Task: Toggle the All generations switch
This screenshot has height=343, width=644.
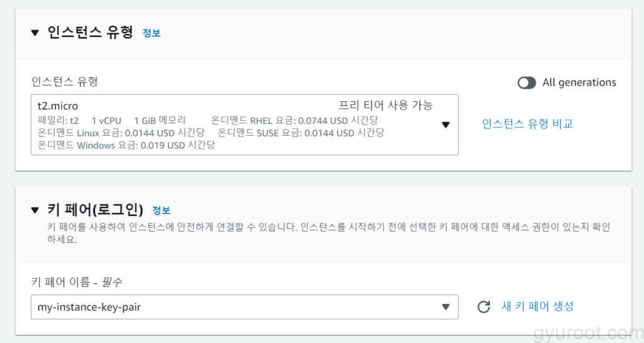Action: click(526, 82)
